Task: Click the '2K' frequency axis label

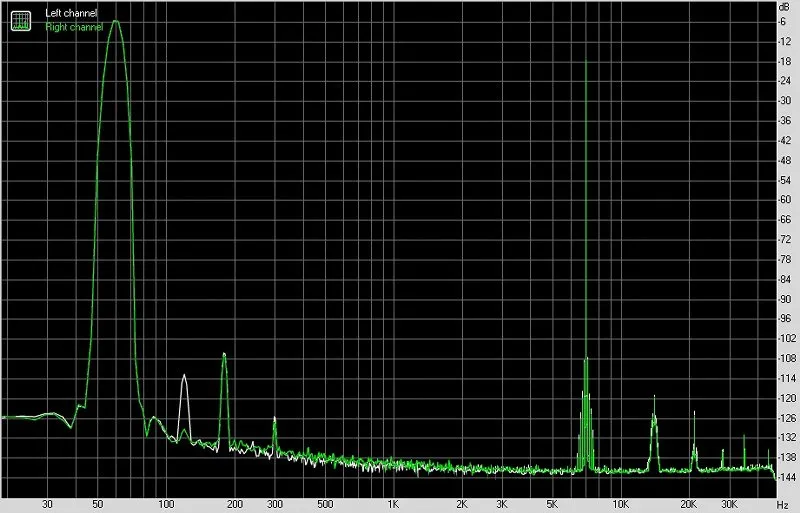Action: [x=462, y=504]
